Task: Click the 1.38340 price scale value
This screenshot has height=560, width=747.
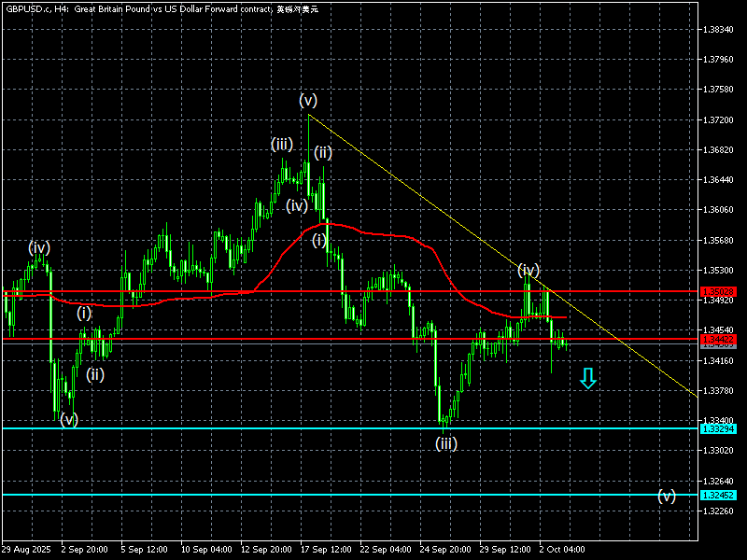Action: pos(718,30)
